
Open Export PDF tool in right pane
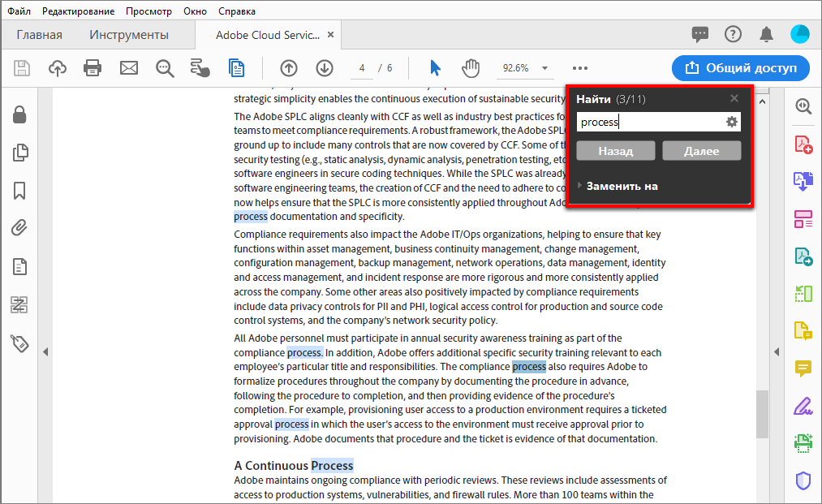pyautogui.click(x=803, y=182)
